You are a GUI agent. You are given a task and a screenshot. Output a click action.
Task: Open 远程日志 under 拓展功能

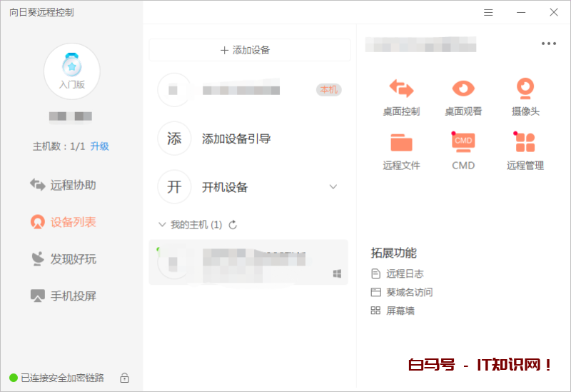coord(405,273)
